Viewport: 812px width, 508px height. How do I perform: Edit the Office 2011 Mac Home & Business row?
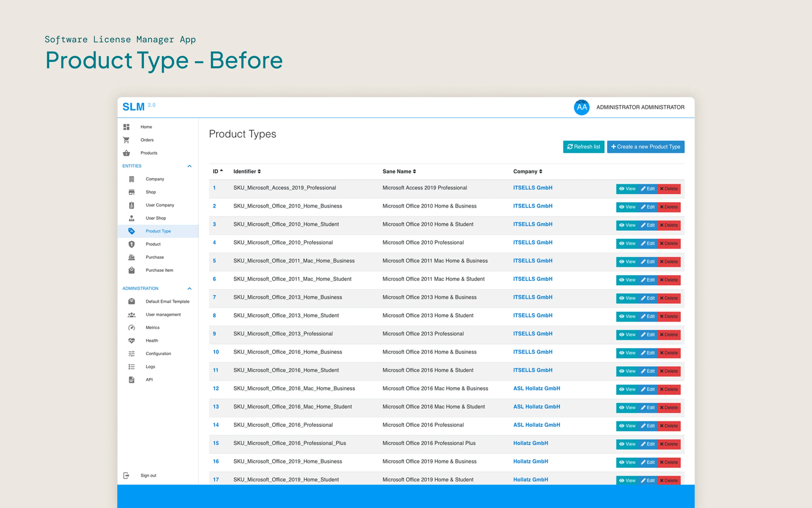pyautogui.click(x=648, y=262)
